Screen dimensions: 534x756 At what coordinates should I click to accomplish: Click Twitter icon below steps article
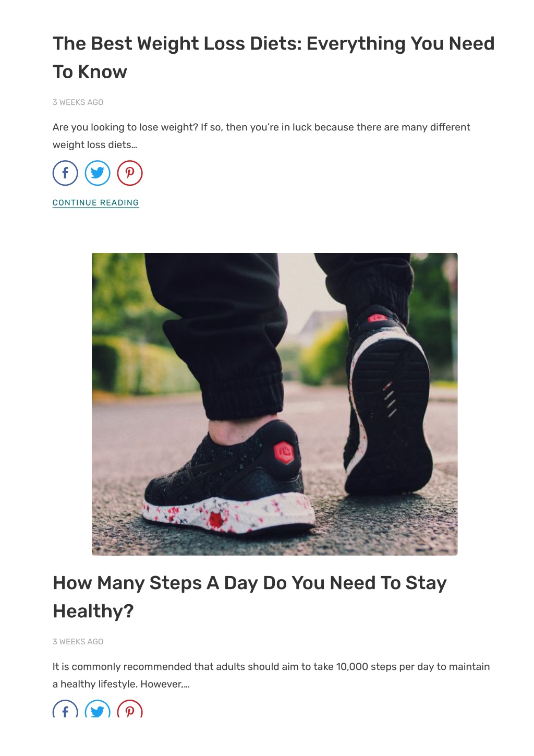98,709
